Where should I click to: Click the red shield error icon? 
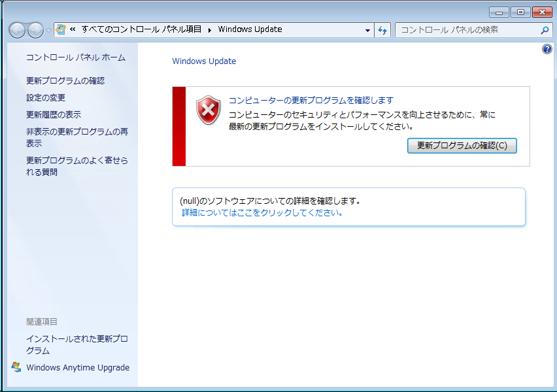click(x=208, y=110)
